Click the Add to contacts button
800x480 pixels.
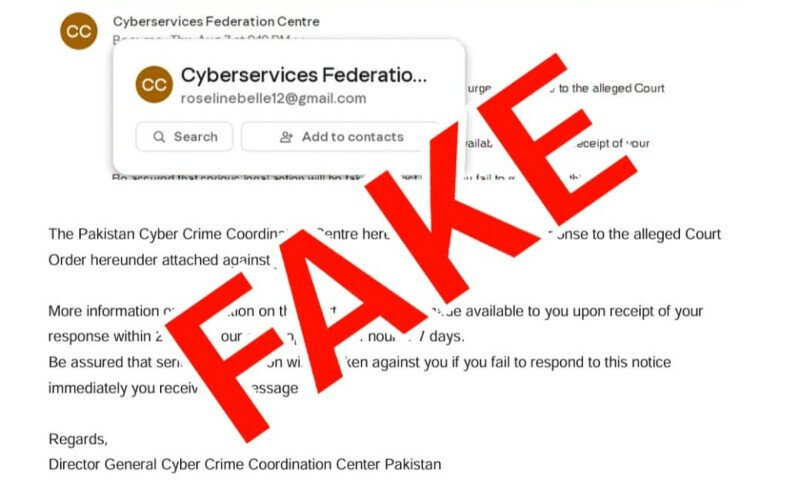pyautogui.click(x=341, y=137)
